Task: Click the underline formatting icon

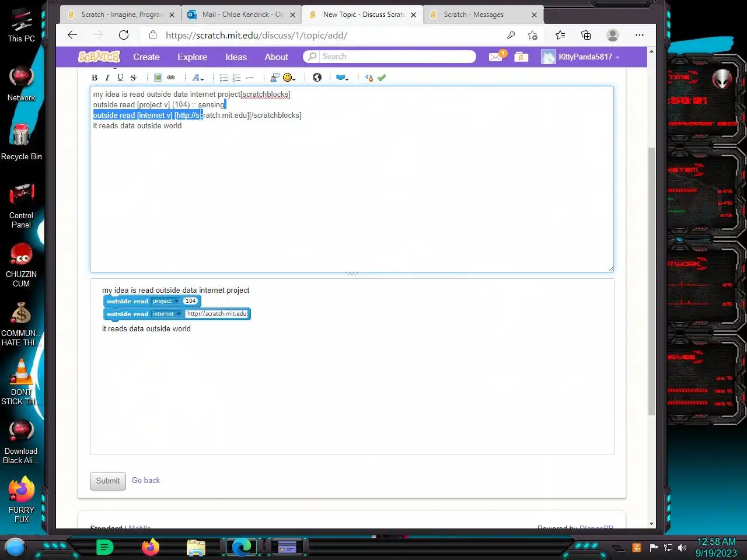Action: pos(120,78)
